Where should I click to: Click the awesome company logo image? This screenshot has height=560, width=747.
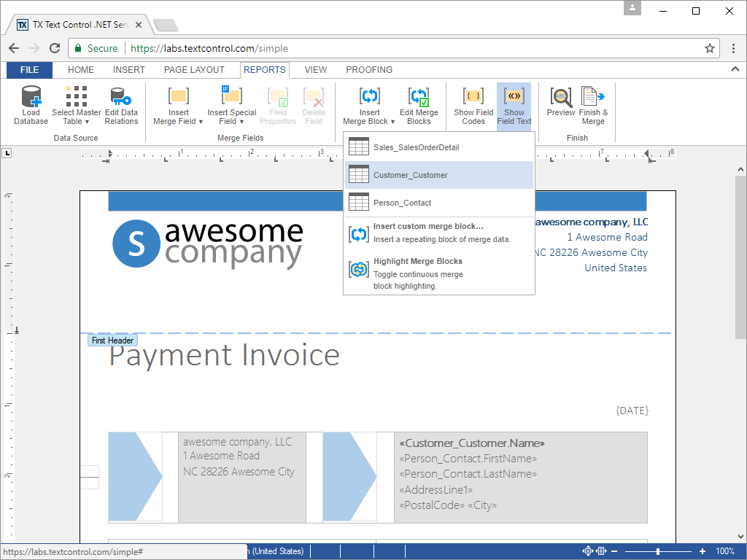pyautogui.click(x=207, y=244)
